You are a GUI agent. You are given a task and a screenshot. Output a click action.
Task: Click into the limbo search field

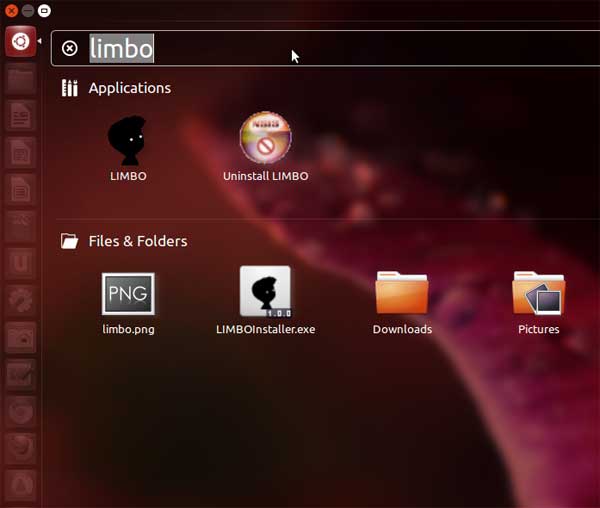pos(325,49)
